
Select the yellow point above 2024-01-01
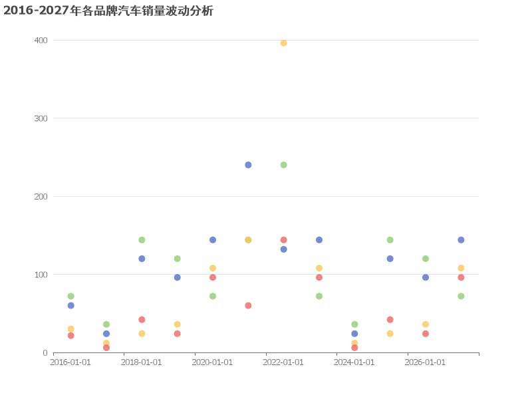click(x=354, y=343)
